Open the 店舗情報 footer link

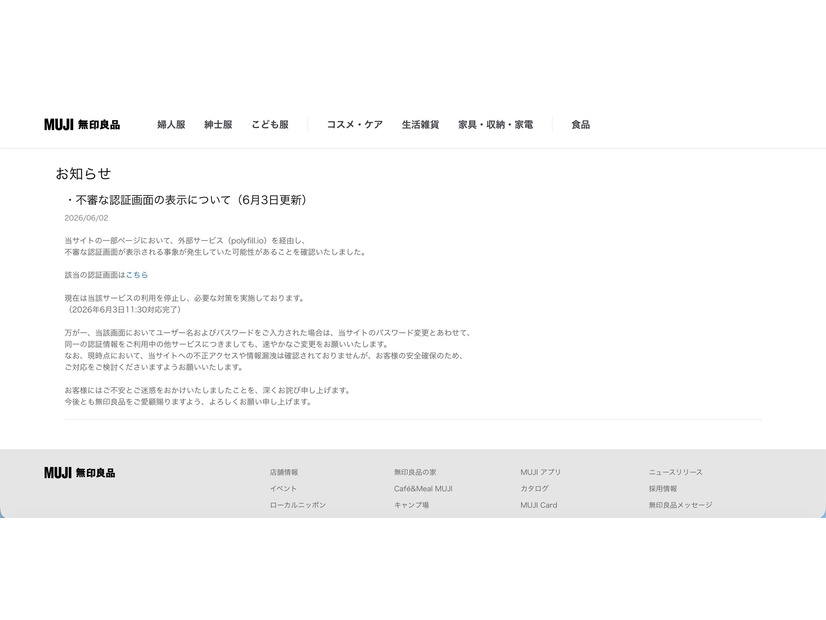284,473
